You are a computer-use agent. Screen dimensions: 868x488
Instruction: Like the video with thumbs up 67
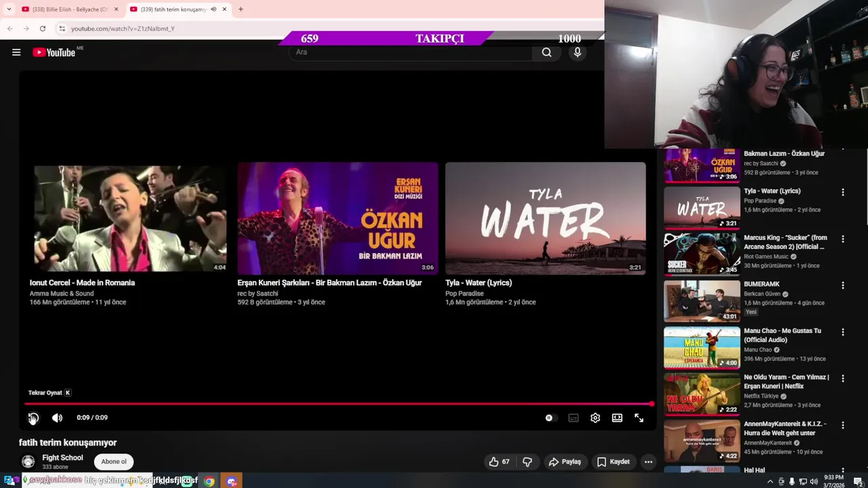click(499, 462)
